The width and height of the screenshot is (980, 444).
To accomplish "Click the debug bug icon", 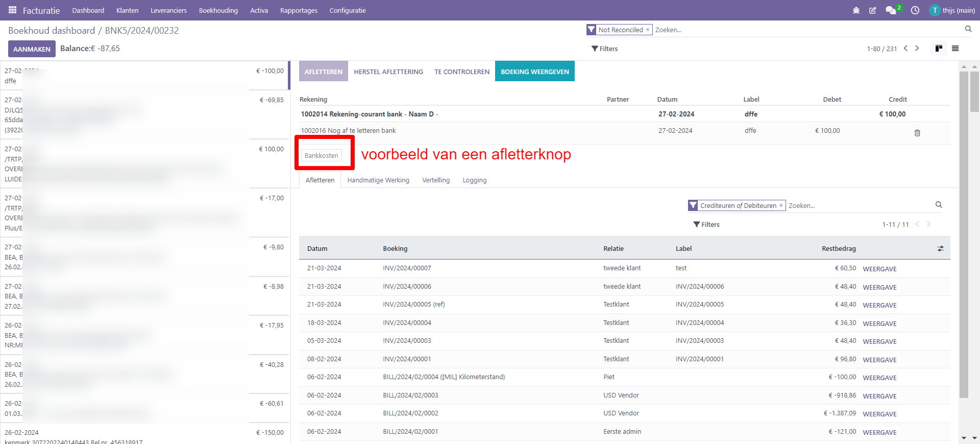I will click(x=856, y=10).
